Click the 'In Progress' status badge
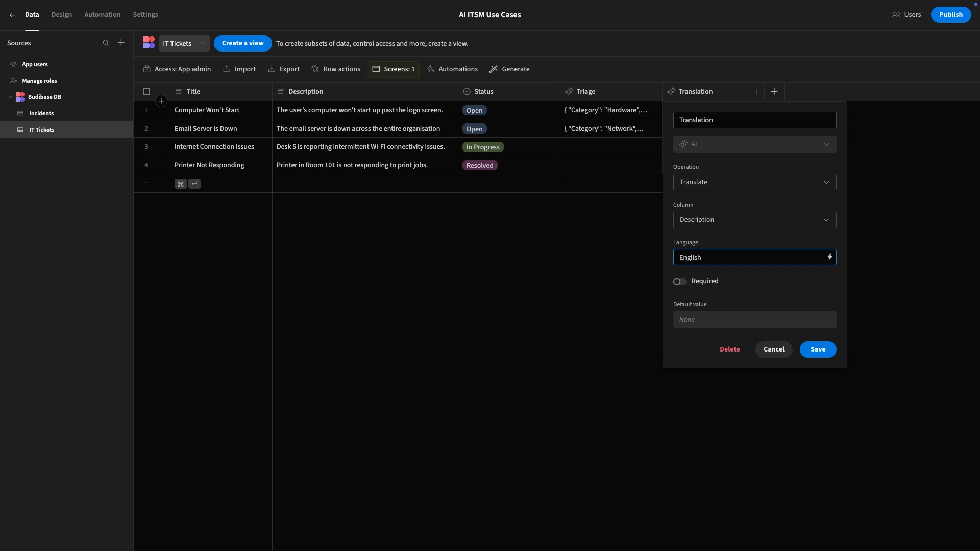The image size is (980, 551). tap(483, 147)
